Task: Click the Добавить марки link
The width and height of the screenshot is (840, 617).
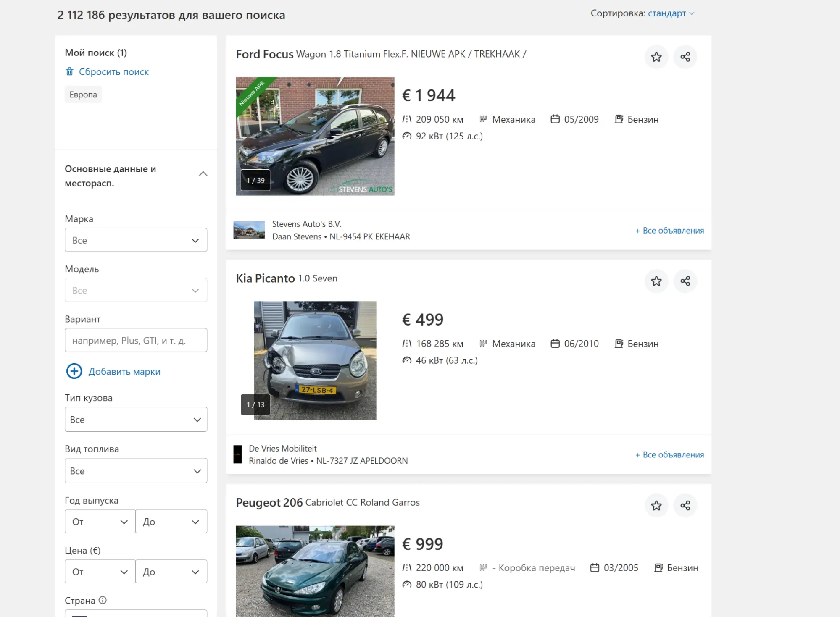Action: pos(124,372)
